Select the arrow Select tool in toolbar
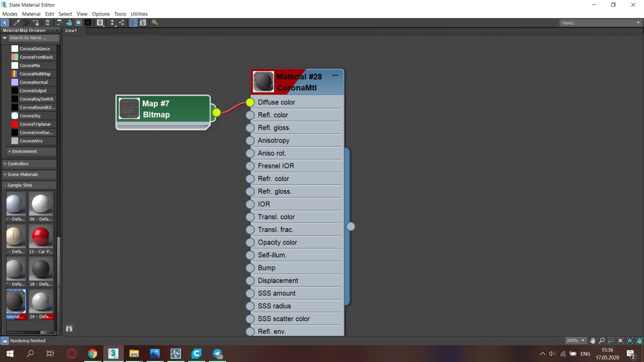Viewport: 644px width, 362px height. coord(5,23)
